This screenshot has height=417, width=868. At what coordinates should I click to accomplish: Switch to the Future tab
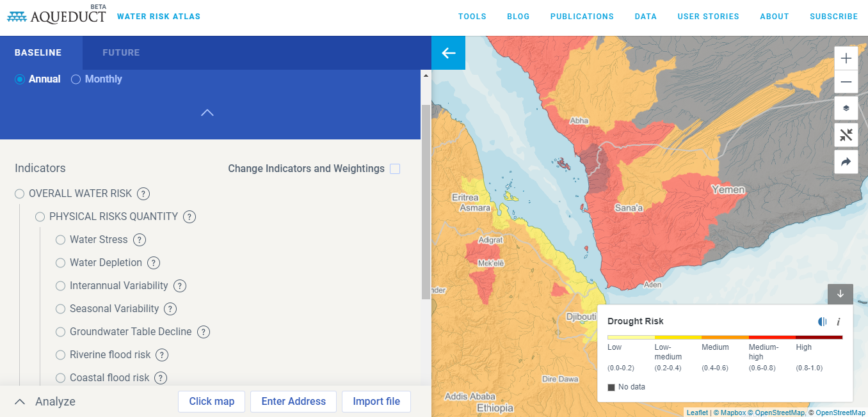pyautogui.click(x=121, y=53)
